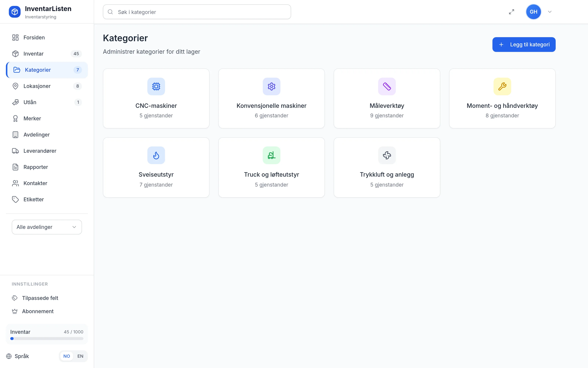The image size is (588, 368).
Task: Click the '8 gjenstander' count text
Action: click(502, 116)
